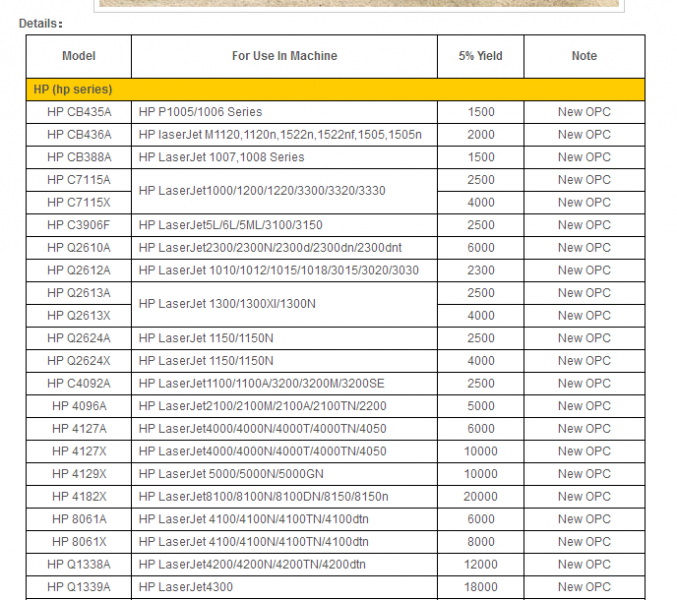The height and width of the screenshot is (600, 677).
Task: Click yield 6000 in HP Q2610A row
Action: [x=481, y=248]
